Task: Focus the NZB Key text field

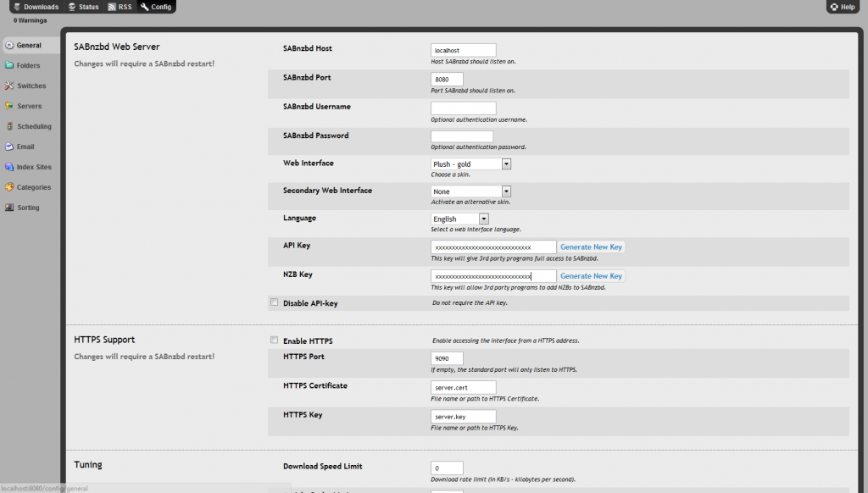Action: point(493,275)
